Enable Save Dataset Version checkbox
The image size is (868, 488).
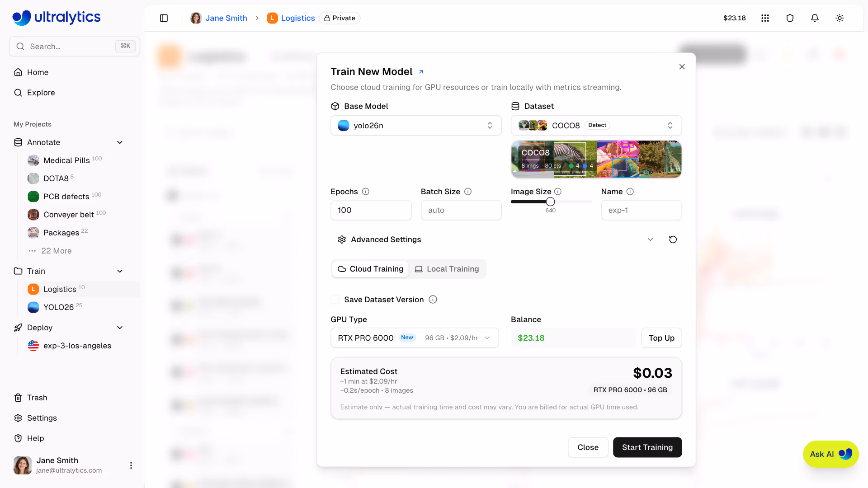point(335,300)
